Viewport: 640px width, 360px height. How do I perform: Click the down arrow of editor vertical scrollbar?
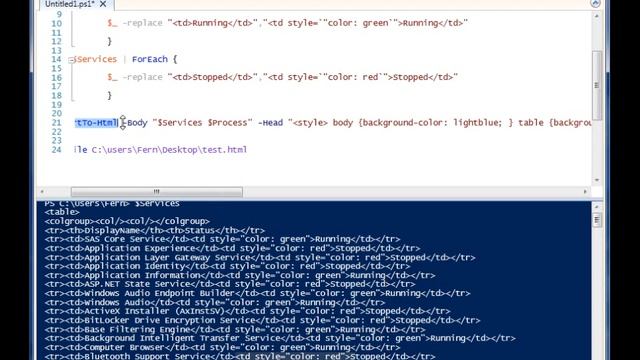click(x=597, y=180)
